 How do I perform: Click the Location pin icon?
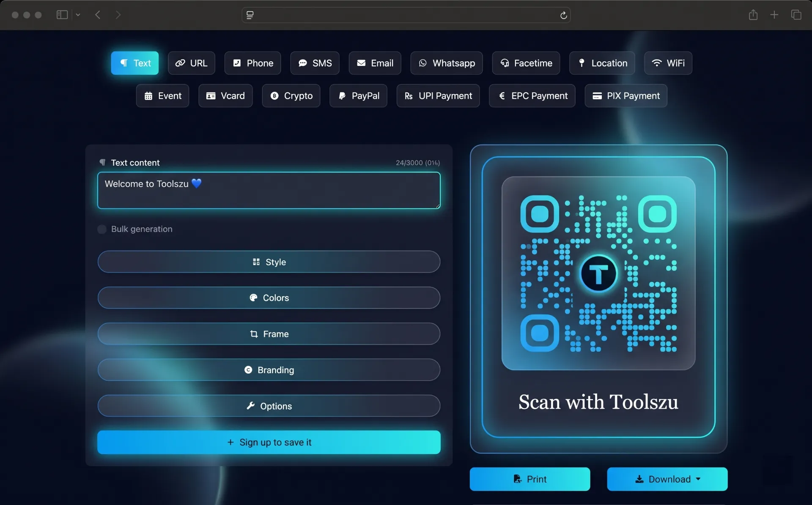(x=582, y=63)
